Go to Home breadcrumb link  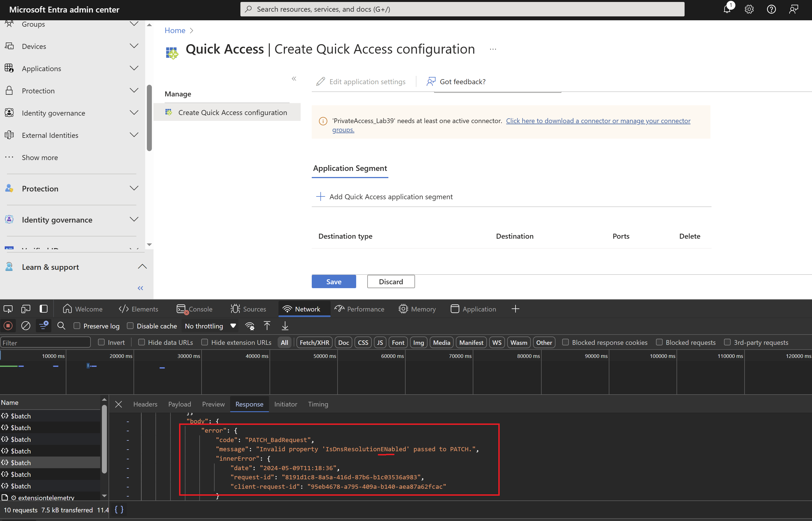pyautogui.click(x=175, y=31)
